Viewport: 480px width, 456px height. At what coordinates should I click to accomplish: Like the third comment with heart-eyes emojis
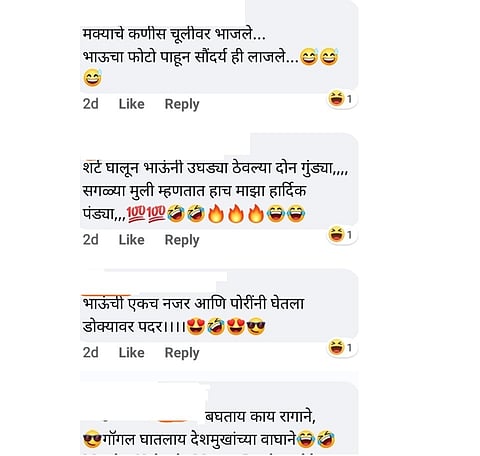pos(132,353)
